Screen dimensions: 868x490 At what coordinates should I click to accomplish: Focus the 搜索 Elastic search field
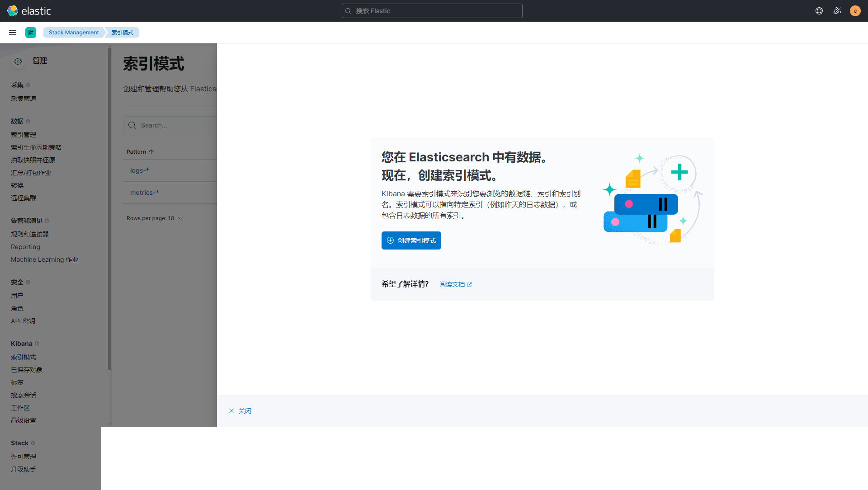tap(432, 11)
